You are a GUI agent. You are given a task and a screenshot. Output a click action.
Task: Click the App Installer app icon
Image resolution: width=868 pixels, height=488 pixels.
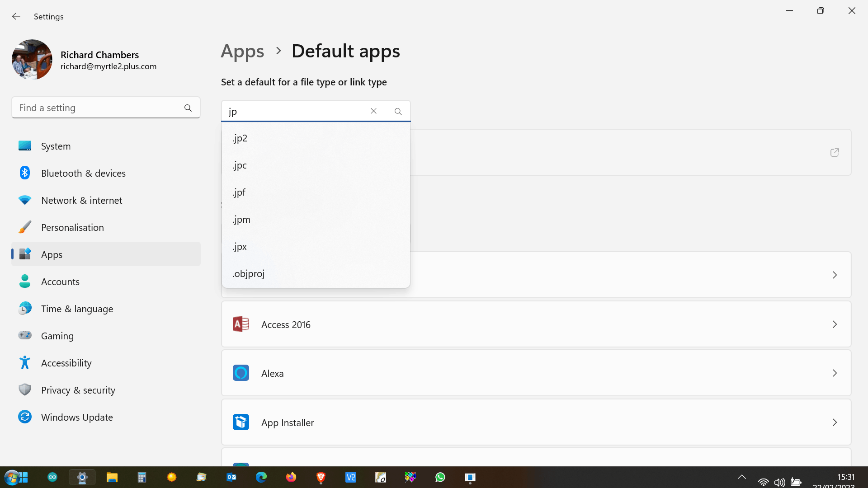(x=241, y=422)
